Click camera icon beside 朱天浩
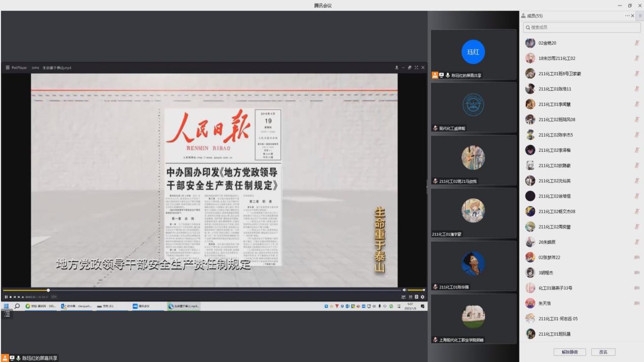 pos(636,304)
